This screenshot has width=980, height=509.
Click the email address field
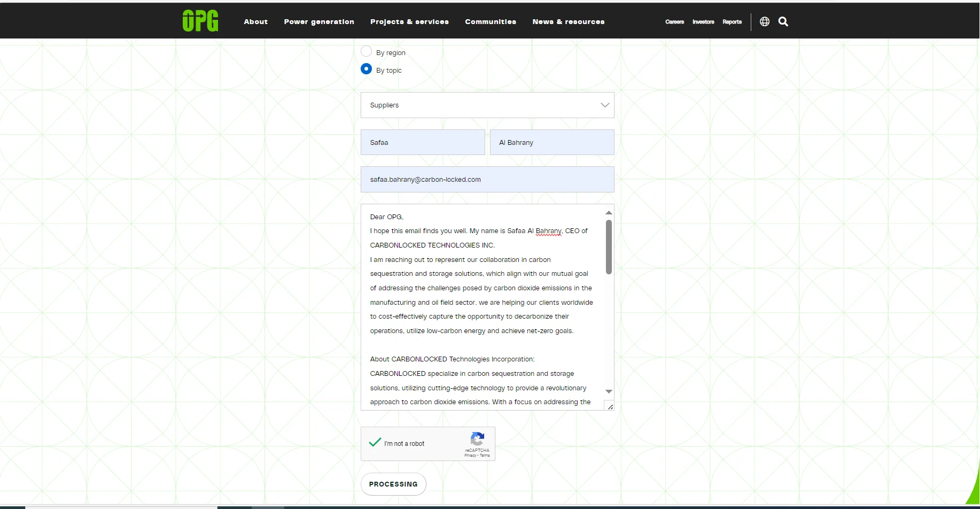point(487,180)
